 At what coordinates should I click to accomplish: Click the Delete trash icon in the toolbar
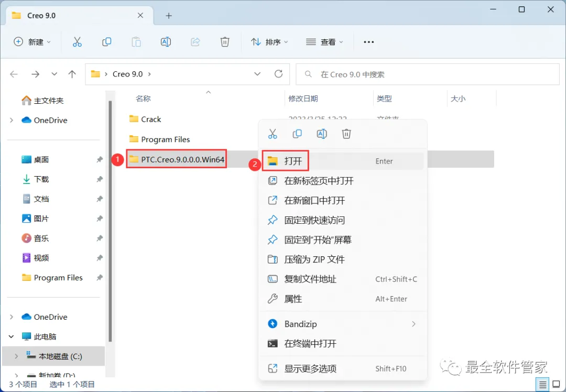coord(225,42)
